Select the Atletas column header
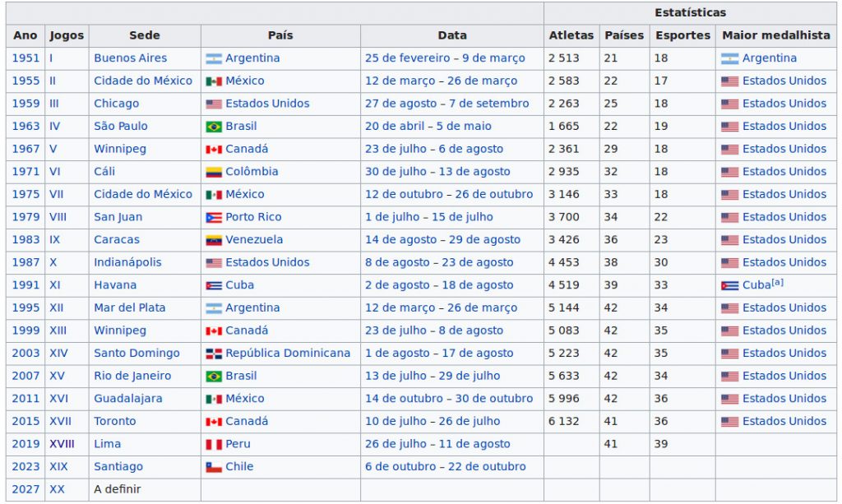Viewport: 842px width, 504px height. 571,35
